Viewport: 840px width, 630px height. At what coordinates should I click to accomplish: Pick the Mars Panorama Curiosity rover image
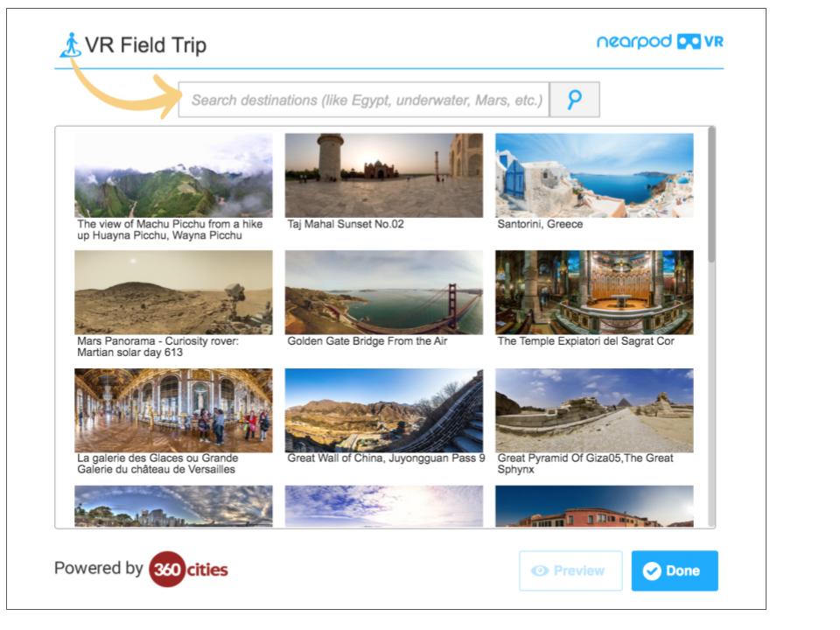point(173,292)
